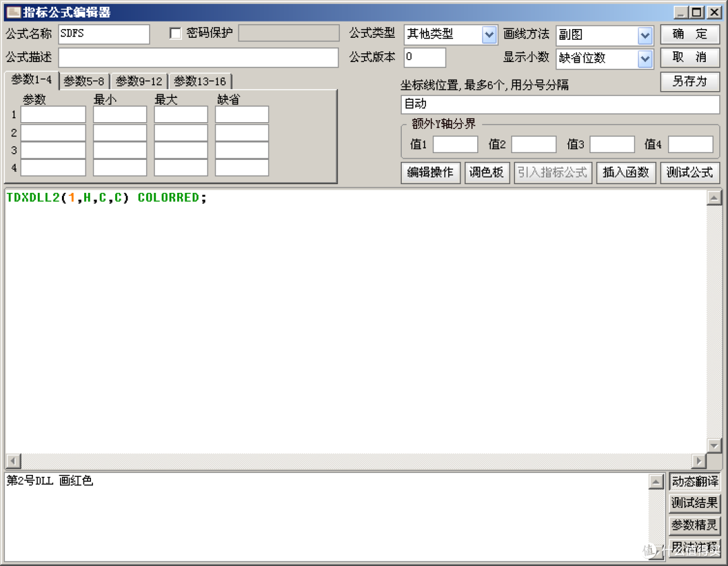
Task: Close the 指标公式编辑器 window
Action: [714, 12]
